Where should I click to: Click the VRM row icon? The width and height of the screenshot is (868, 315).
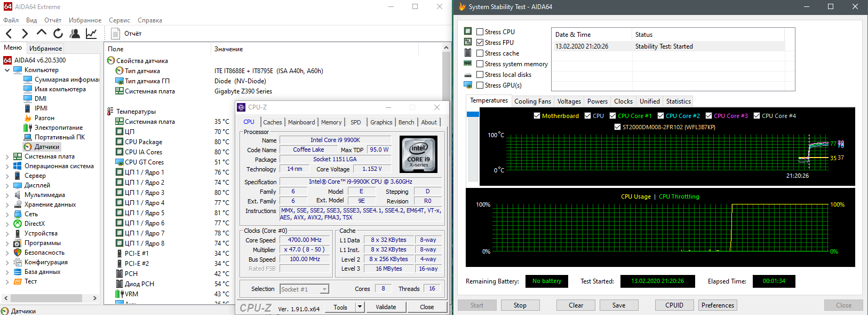click(120, 294)
